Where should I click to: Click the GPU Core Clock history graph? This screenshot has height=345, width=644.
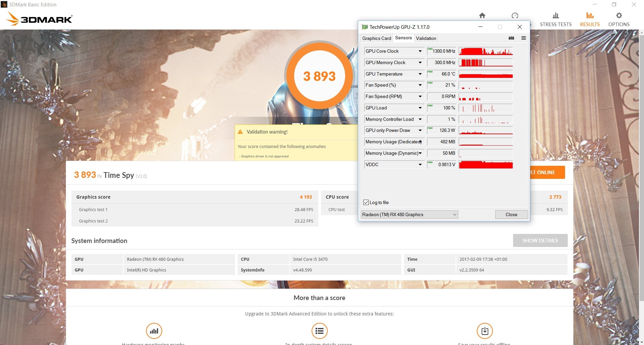486,51
